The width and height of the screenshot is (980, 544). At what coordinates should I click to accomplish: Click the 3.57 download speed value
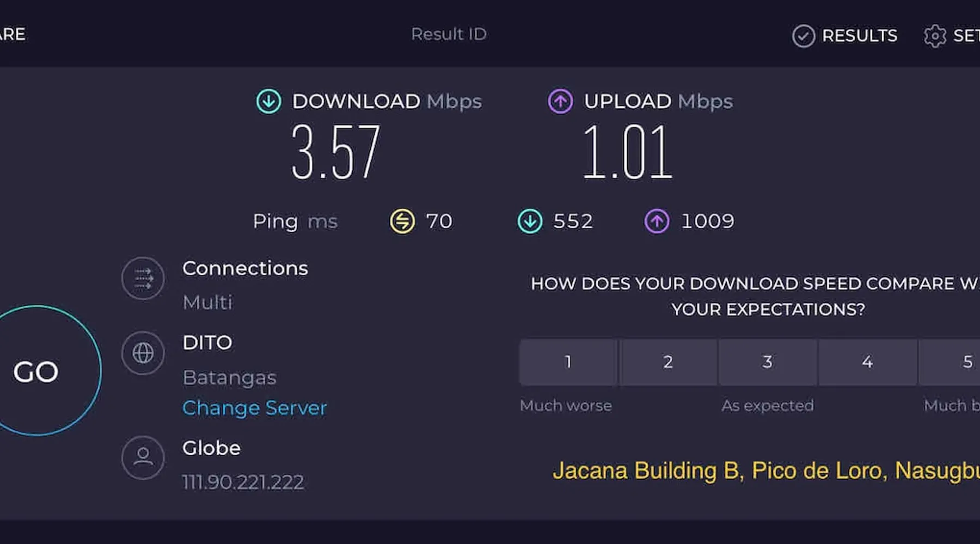pos(335,152)
